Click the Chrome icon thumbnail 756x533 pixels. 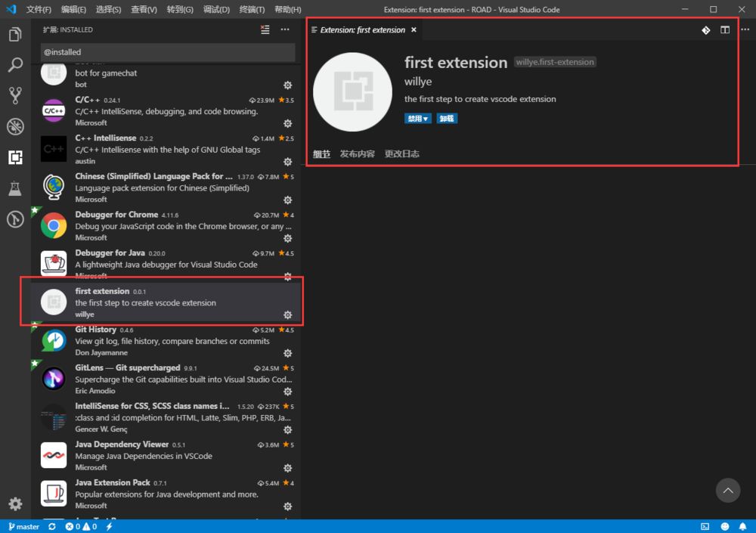tap(54, 226)
